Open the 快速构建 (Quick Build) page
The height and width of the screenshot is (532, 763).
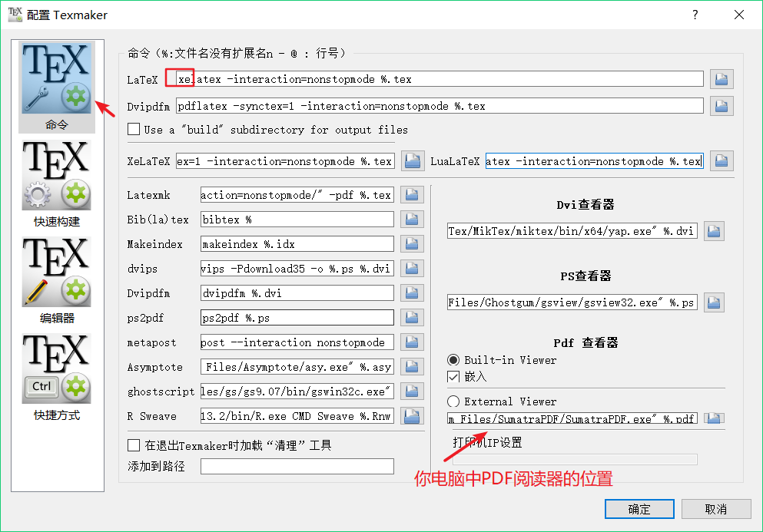[x=56, y=183]
